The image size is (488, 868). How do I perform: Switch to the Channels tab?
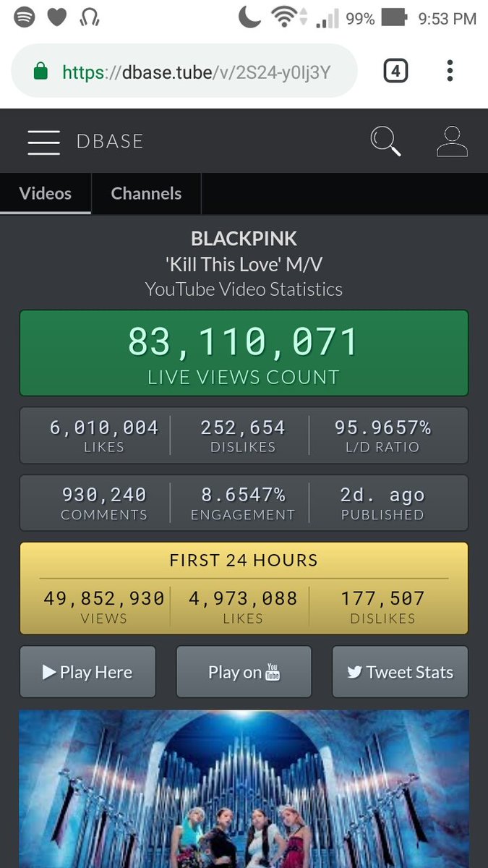(146, 193)
